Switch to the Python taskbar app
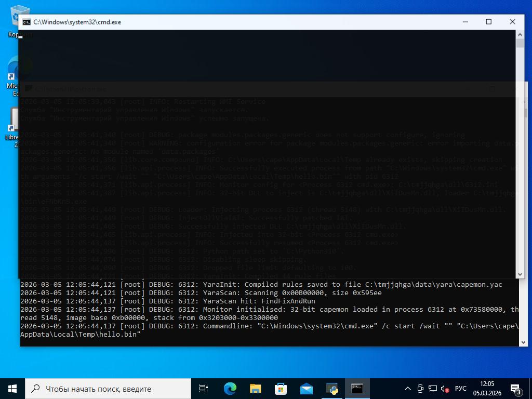Screen dimensions: 532x399 tap(331, 389)
